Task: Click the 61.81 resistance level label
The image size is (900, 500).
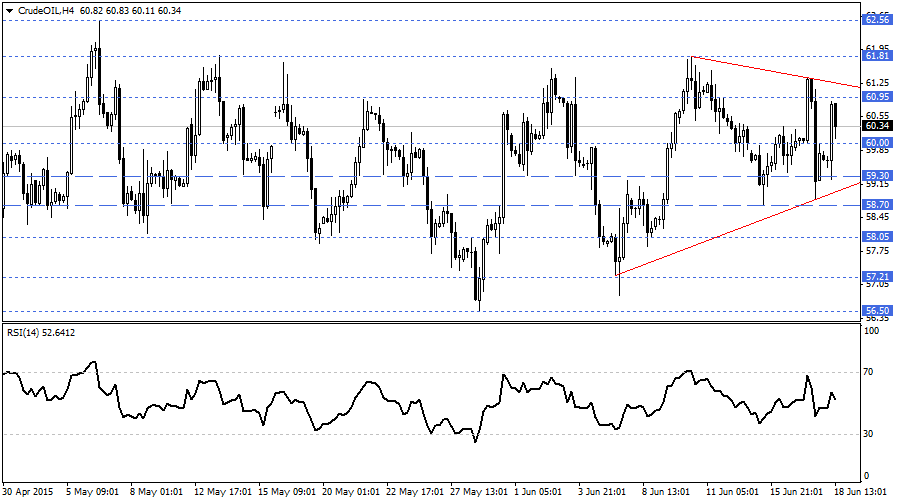Action: coord(877,57)
